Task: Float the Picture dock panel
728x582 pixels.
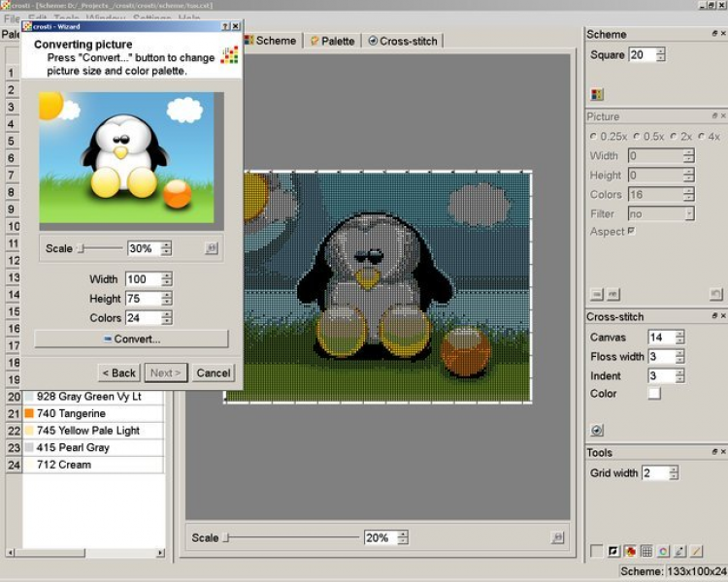Action: 714,115
